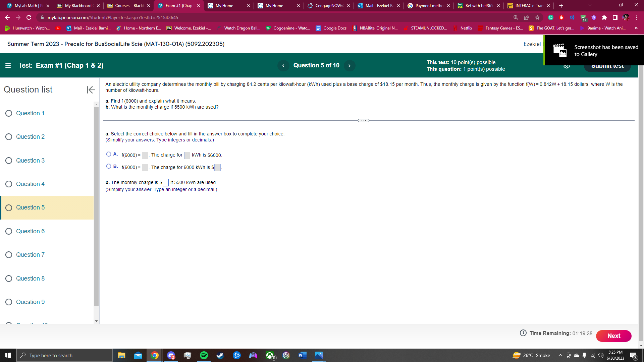Viewport: 644px width, 362px height.
Task: Select answer choice A radio button
Action: 109,154
